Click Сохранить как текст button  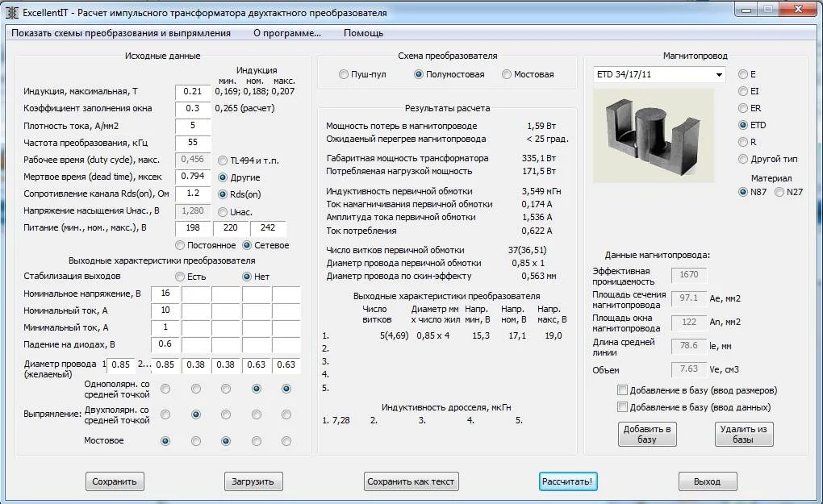coord(411,481)
